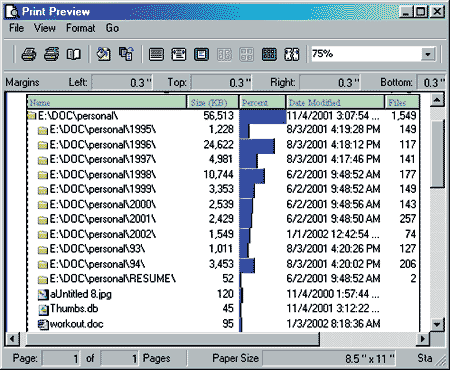
Task: Click the horizontal scrollbar right arrow
Action: pos(423,339)
